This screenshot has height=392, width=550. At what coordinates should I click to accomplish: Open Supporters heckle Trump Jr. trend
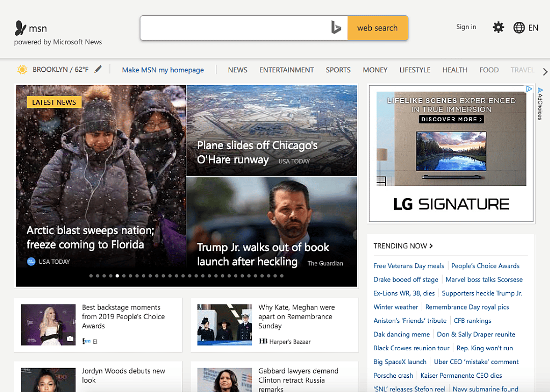pyautogui.click(x=482, y=293)
